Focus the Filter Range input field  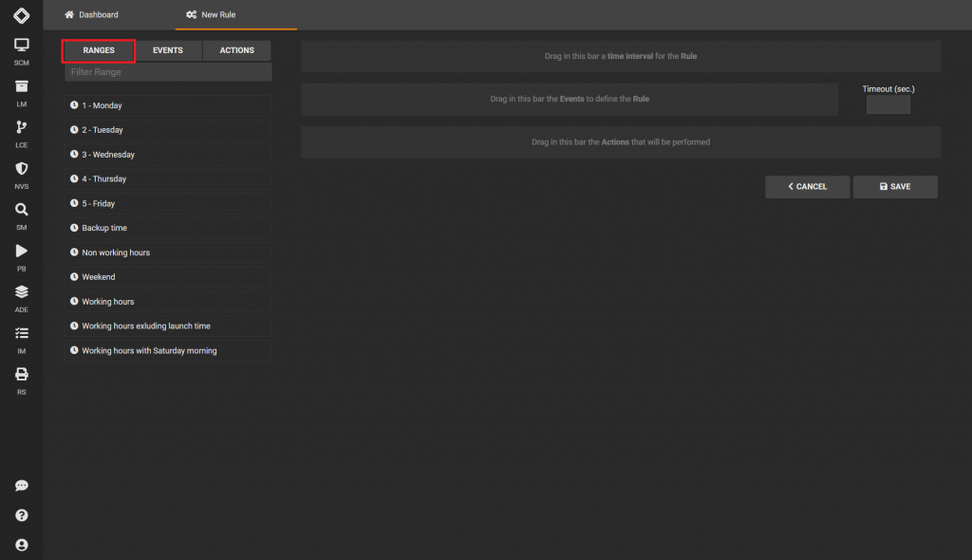pos(168,72)
